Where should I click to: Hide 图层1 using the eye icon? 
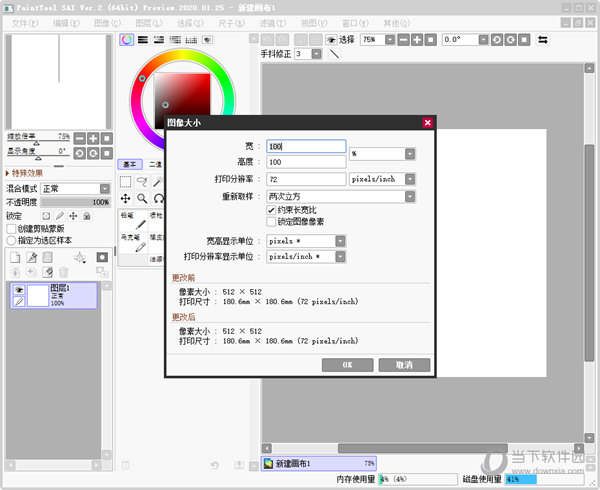click(17, 288)
